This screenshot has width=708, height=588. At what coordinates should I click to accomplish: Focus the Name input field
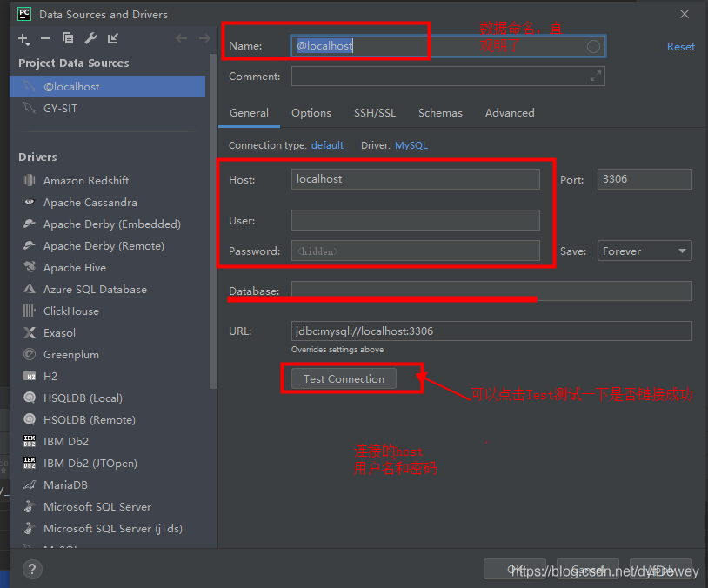pos(448,46)
